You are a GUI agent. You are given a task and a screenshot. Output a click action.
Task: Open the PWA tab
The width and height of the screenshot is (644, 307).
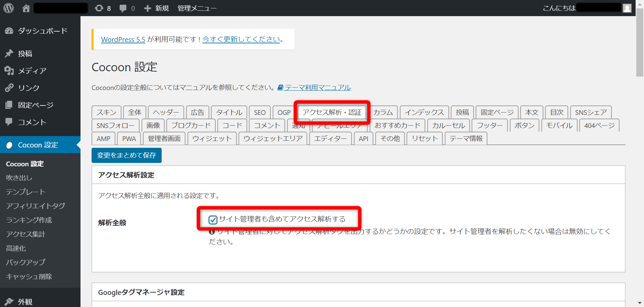point(129,138)
